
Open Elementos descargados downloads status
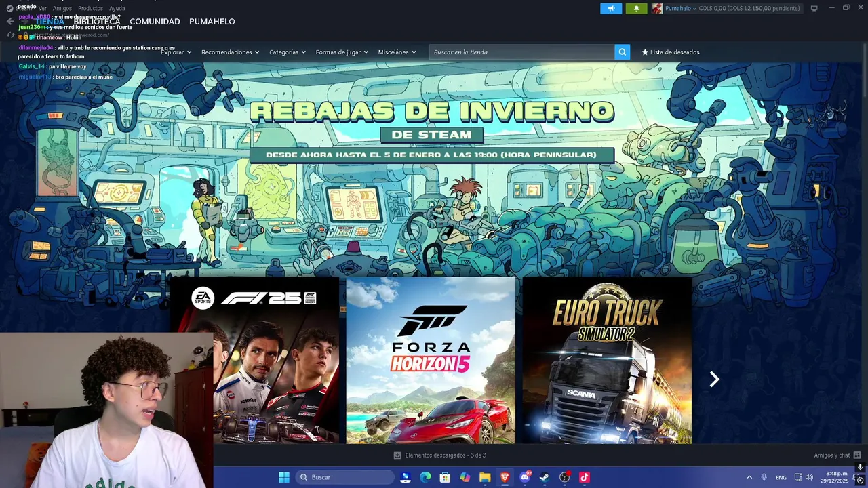pyautogui.click(x=440, y=455)
